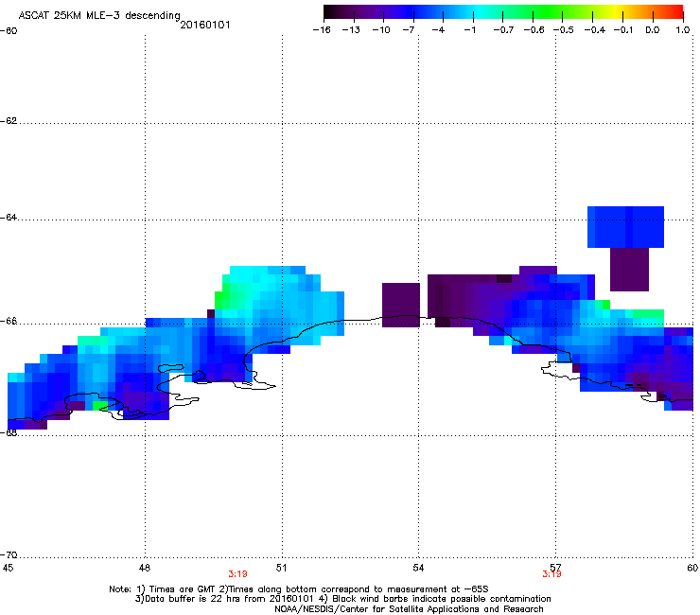The width and height of the screenshot is (700, 615).
Task: Click the note about black wind barbs contamination
Action: [x=436, y=599]
